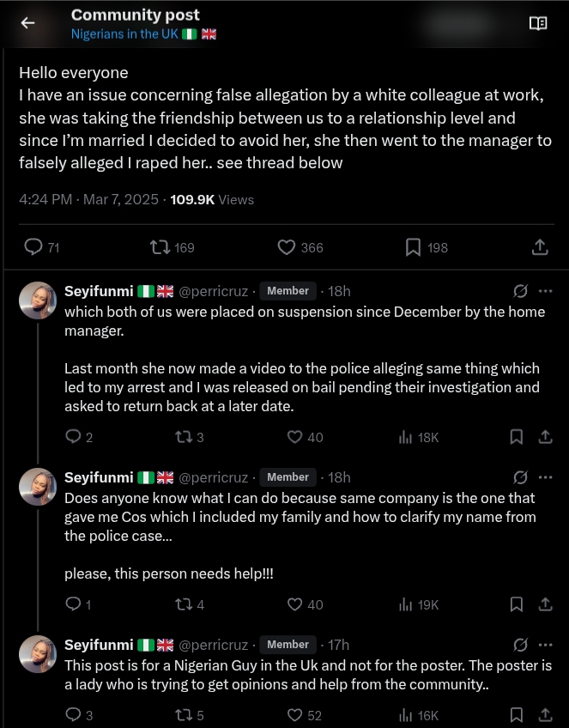Image resolution: width=569 pixels, height=728 pixels.
Task: View analytics of 18K views reply
Action: (406, 437)
